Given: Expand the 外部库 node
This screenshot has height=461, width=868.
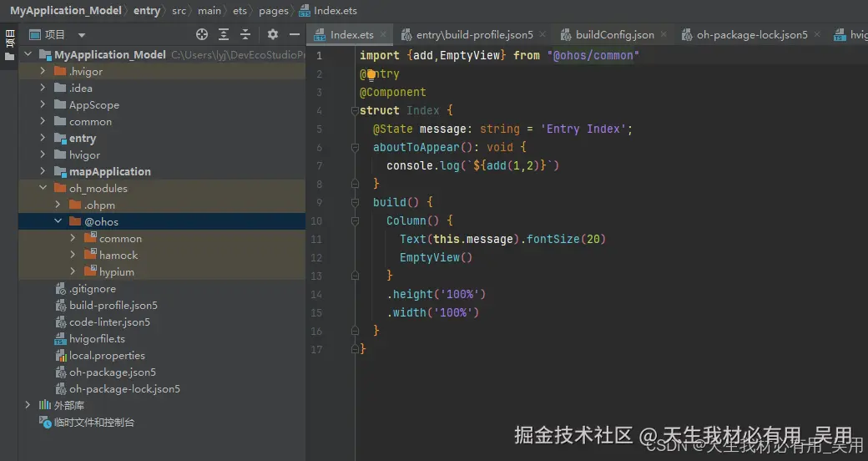Looking at the screenshot, I should [x=28, y=405].
